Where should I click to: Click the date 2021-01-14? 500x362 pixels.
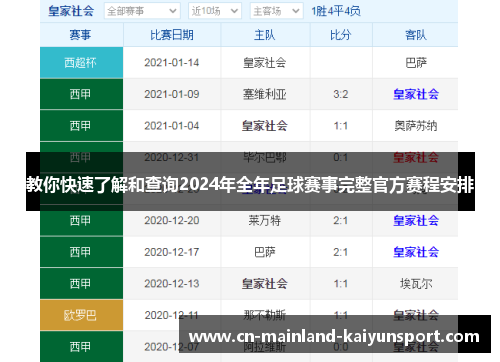[x=172, y=63]
